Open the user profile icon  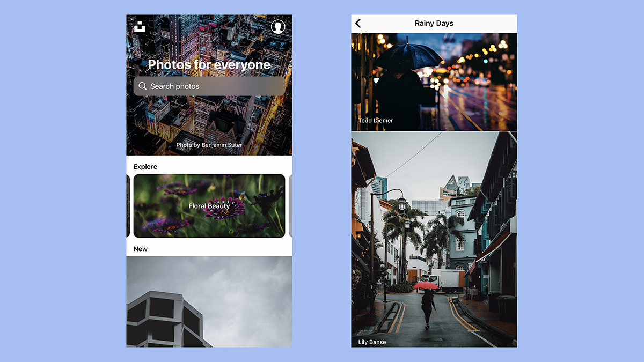pos(278,26)
